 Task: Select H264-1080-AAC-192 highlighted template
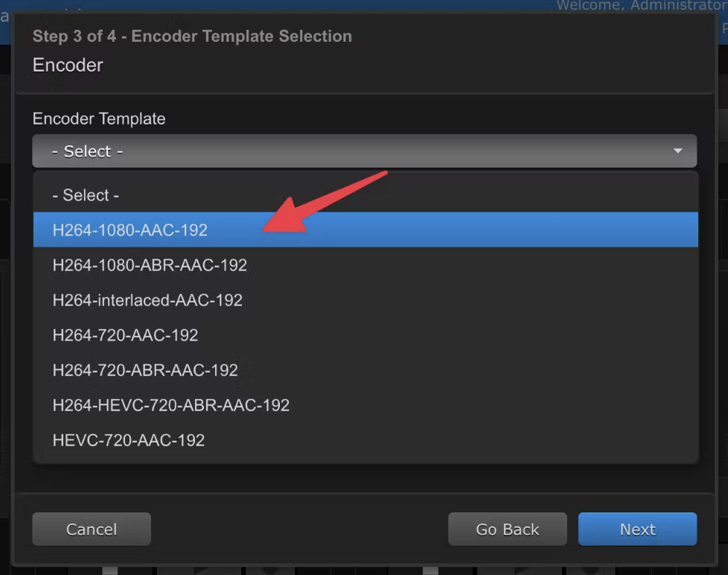coord(365,230)
